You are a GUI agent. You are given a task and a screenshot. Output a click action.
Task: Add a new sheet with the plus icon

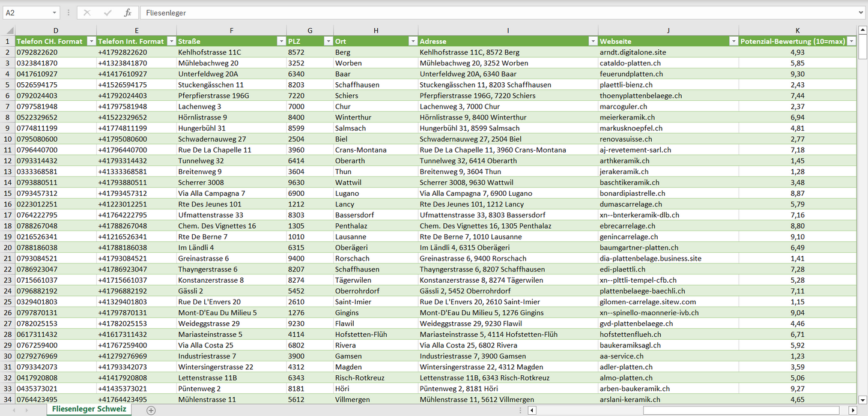151,410
